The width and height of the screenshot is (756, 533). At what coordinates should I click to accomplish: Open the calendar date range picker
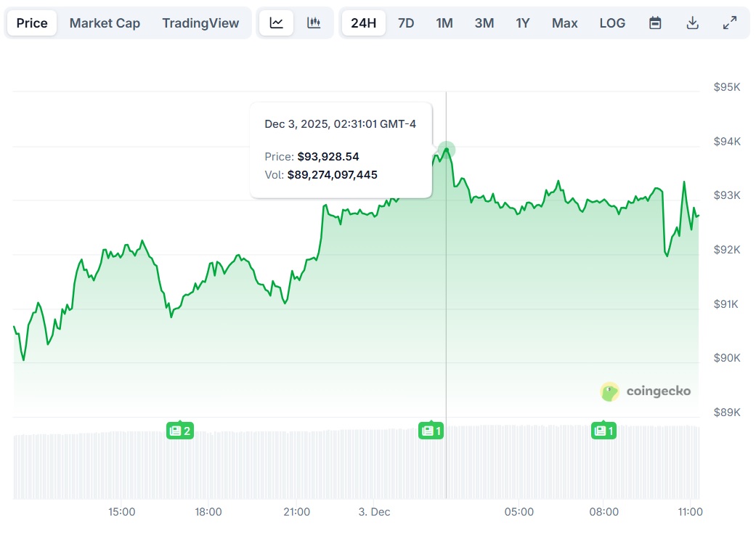(655, 23)
